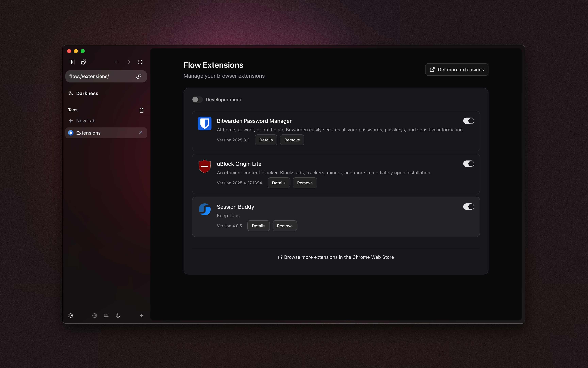Close the Extensions tab with X
The width and height of the screenshot is (588, 368).
click(x=141, y=132)
